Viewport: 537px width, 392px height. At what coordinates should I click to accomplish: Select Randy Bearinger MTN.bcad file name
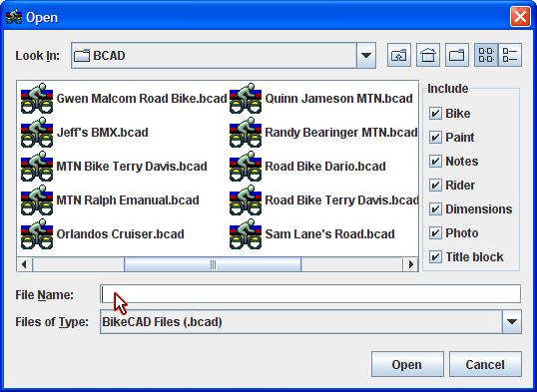point(341,132)
